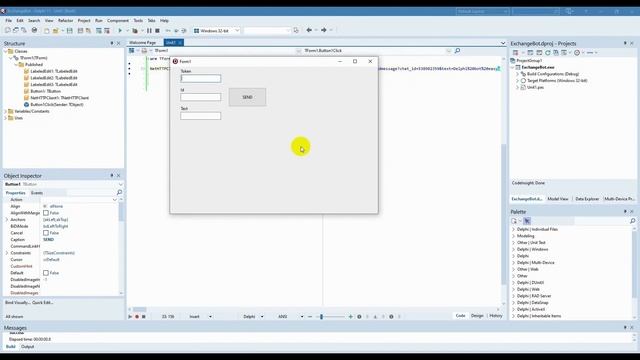640x360 pixels.
Task: Toggle the Default property False checkbox
Action: point(46,273)
